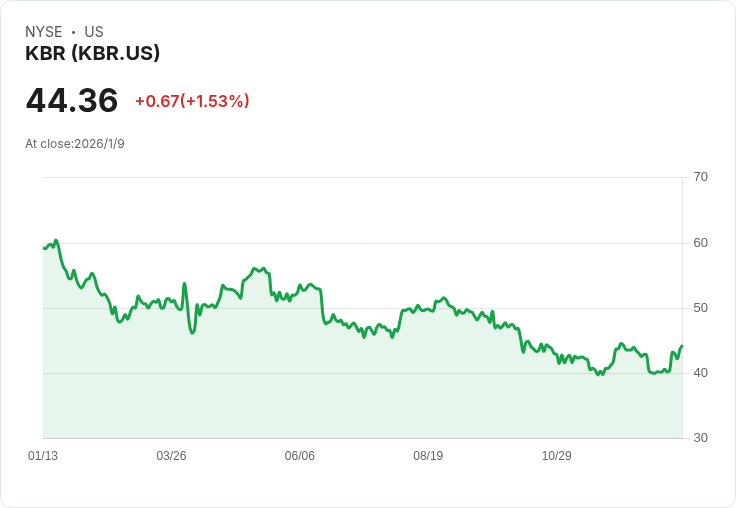The image size is (736, 508).
Task: Select the 10/29 date on the time axis
Action: click(x=557, y=456)
